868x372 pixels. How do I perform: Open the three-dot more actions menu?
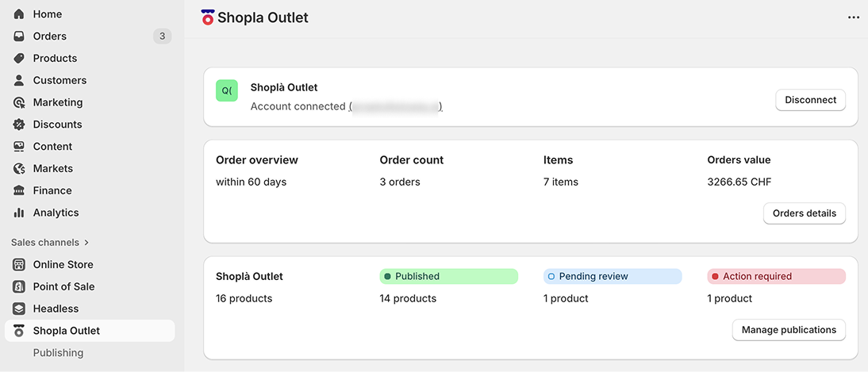point(854,17)
